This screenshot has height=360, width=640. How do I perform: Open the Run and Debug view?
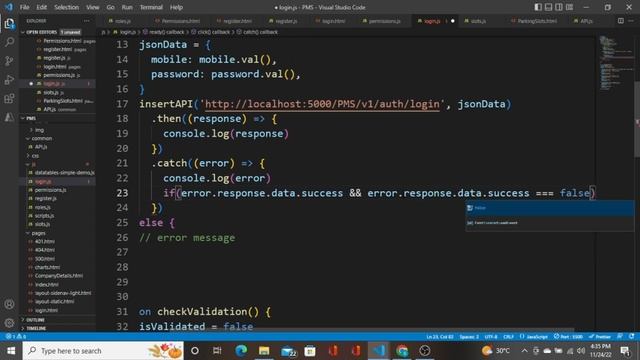pyautogui.click(x=9, y=80)
